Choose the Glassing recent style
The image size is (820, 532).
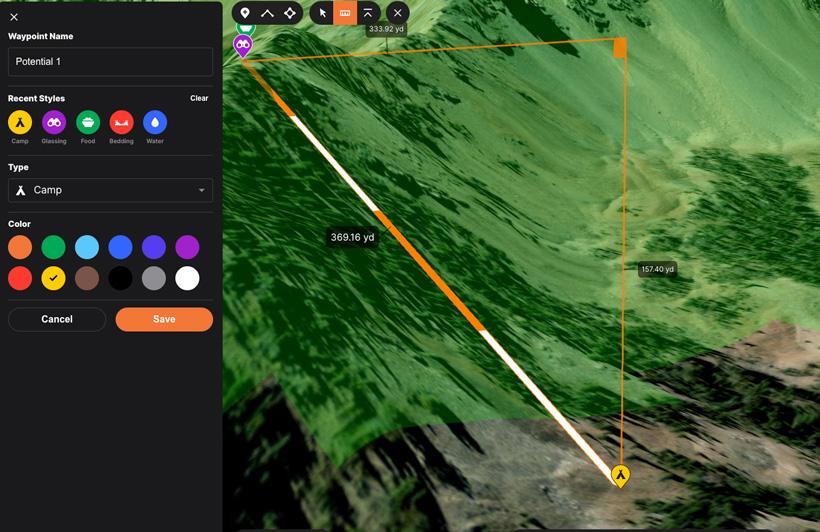54,123
